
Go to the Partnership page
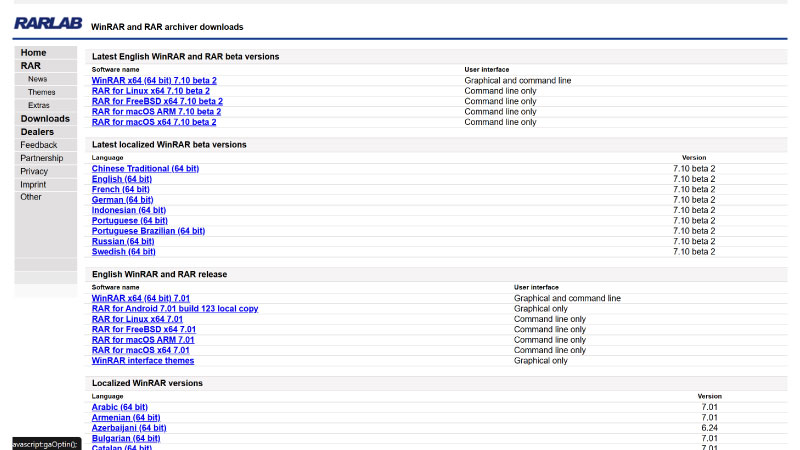pos(42,158)
